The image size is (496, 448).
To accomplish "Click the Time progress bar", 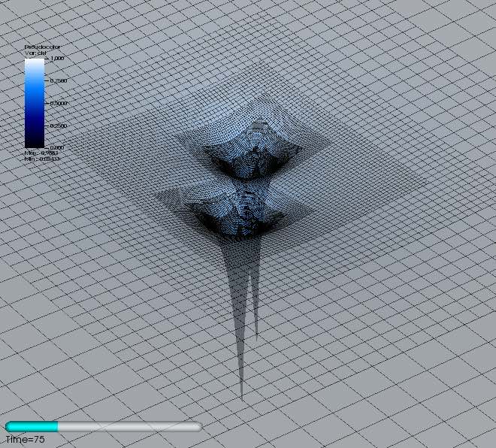I will (104, 426).
